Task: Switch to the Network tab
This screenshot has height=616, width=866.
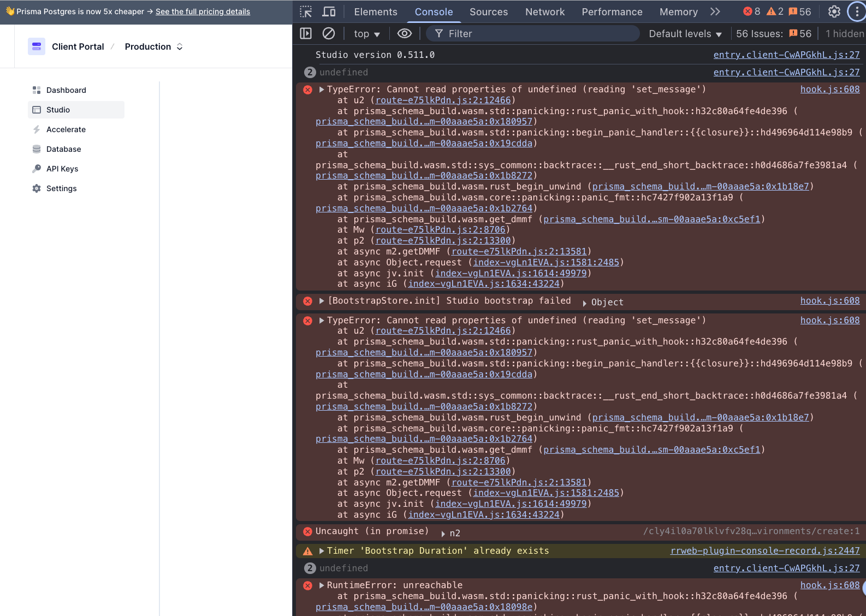Action: click(x=544, y=12)
